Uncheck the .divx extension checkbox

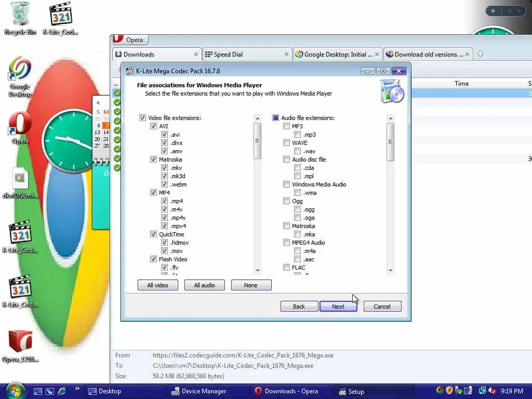click(164, 142)
